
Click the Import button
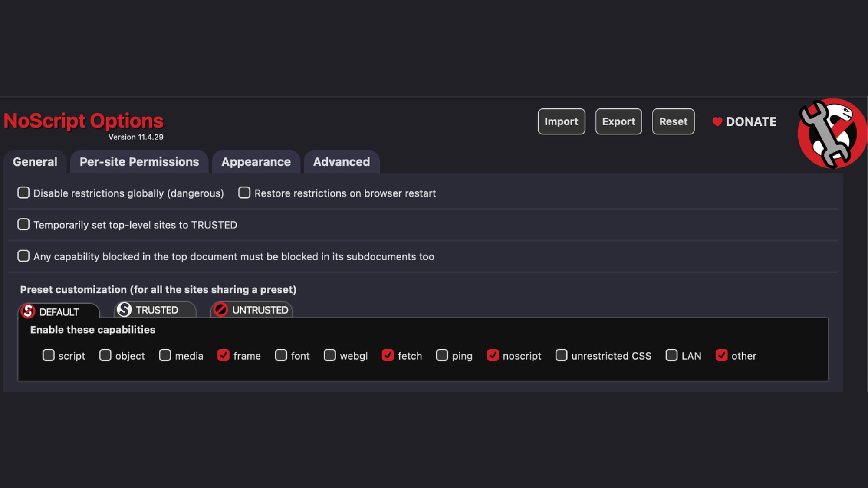pos(561,121)
